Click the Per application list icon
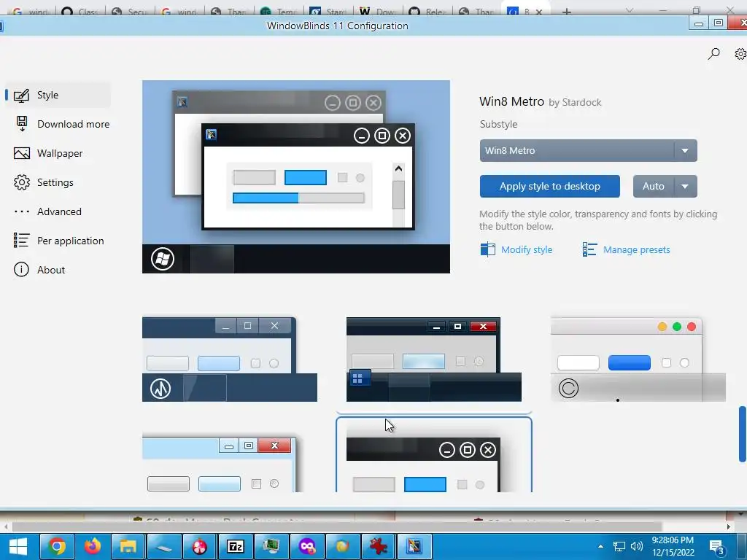This screenshot has height=560, width=747. coord(21,241)
